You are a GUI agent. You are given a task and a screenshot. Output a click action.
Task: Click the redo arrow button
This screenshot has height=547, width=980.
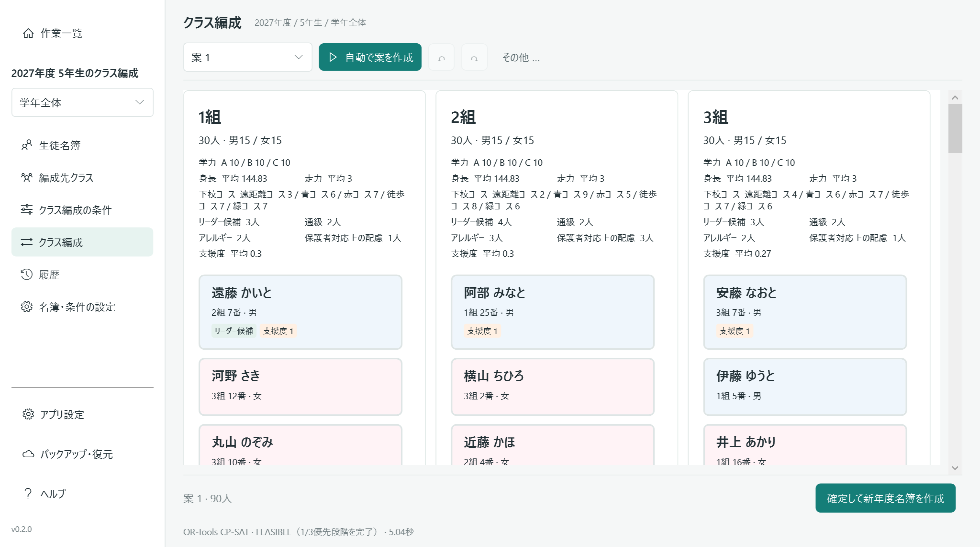[x=474, y=58]
